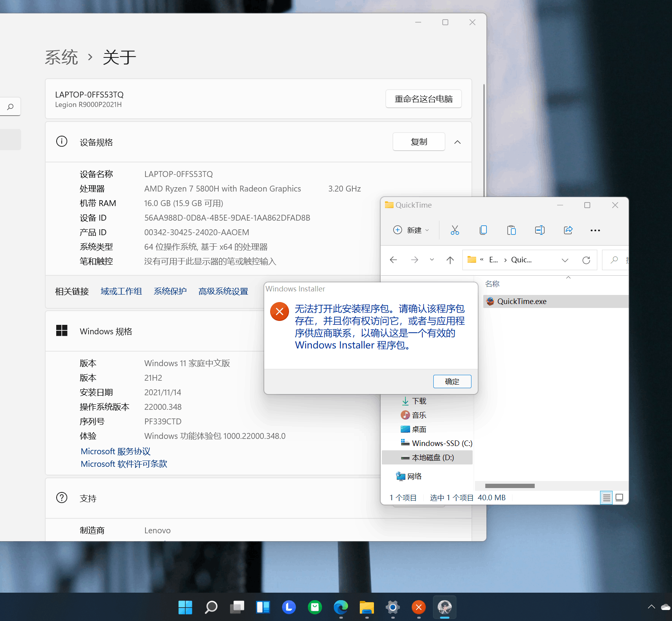Open the three-dot more options menu in Explorer
Screen dimensions: 672x621
(x=595, y=230)
